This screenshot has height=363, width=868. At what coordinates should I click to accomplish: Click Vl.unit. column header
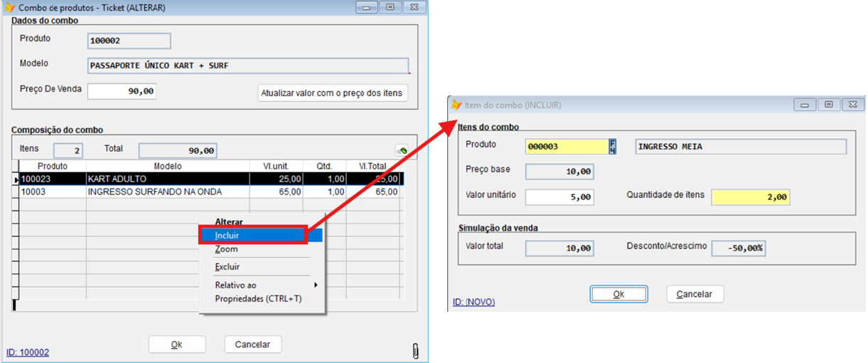(x=277, y=166)
